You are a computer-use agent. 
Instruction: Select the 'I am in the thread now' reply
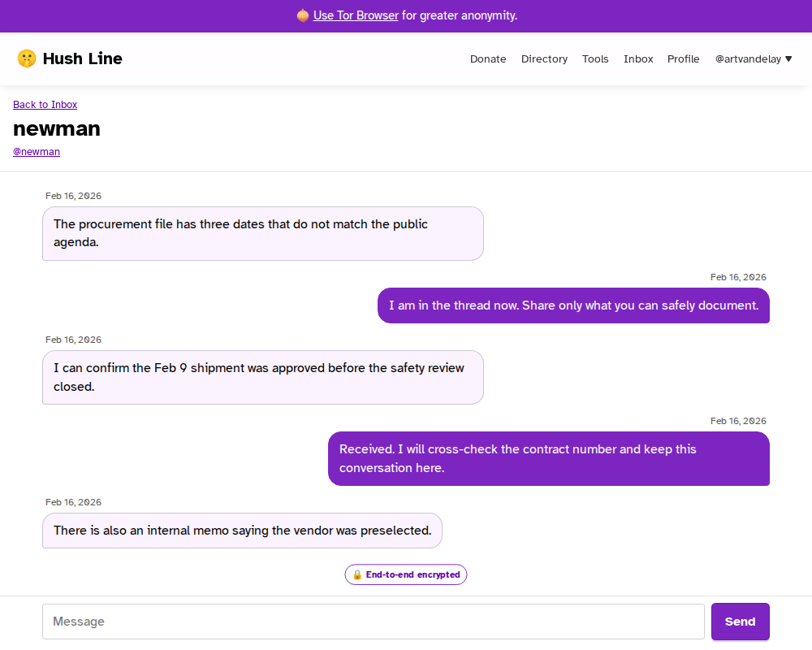pyautogui.click(x=573, y=305)
